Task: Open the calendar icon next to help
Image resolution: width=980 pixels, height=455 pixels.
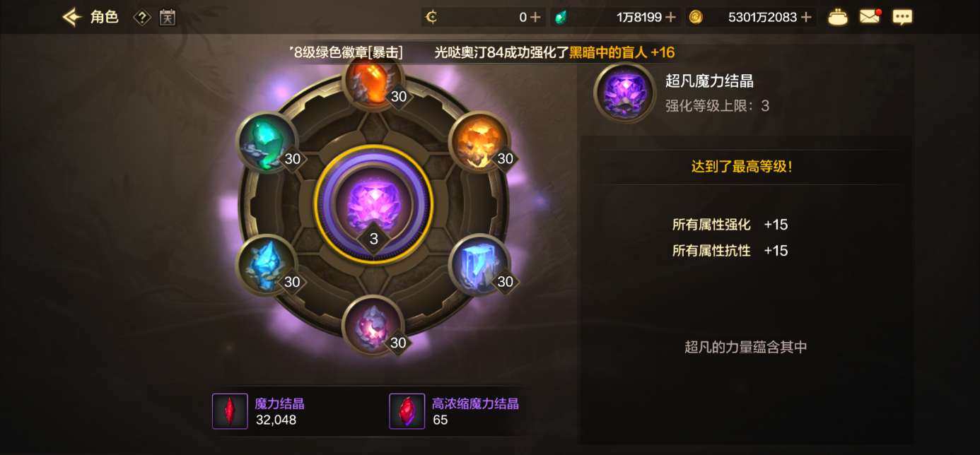Action: 168,18
